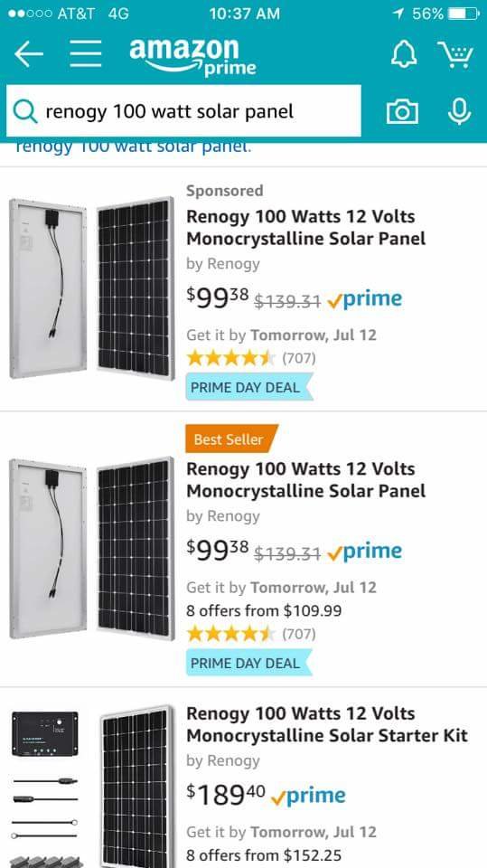
Task: Open the hamburger menu
Action: click(86, 53)
